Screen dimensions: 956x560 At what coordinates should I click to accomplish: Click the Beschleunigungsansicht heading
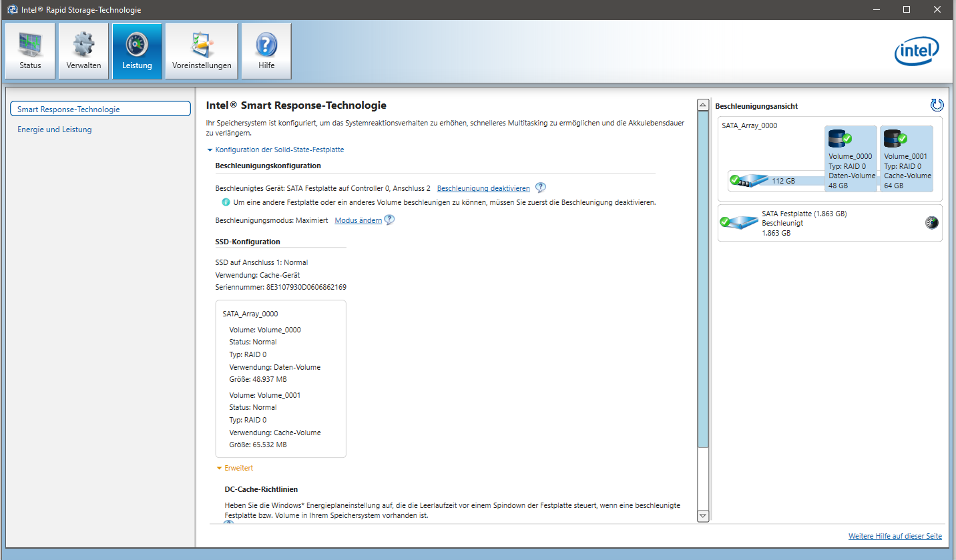pyautogui.click(x=756, y=106)
